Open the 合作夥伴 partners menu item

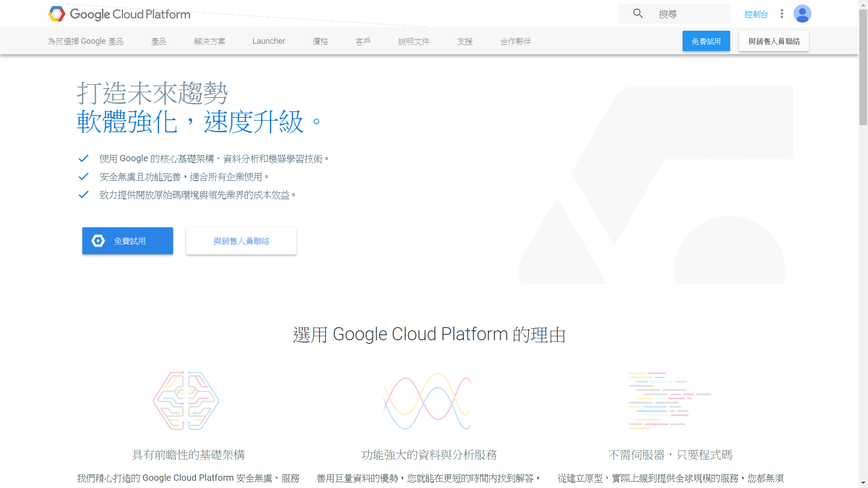[516, 41]
